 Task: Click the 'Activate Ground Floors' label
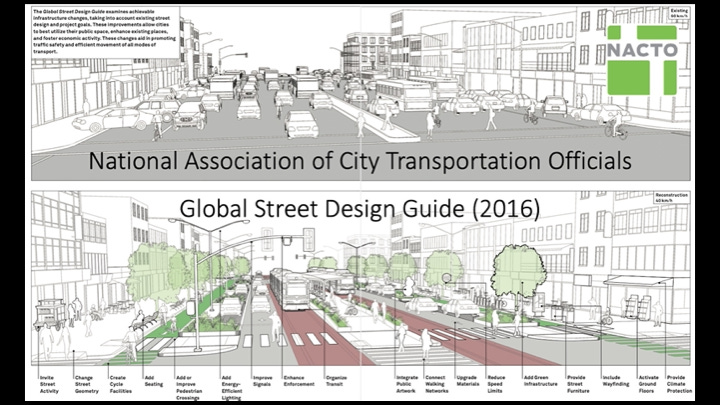649,384
